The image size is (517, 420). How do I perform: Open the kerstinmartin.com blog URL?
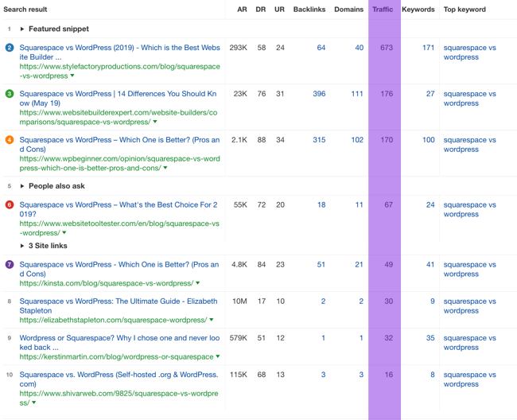coord(116,357)
